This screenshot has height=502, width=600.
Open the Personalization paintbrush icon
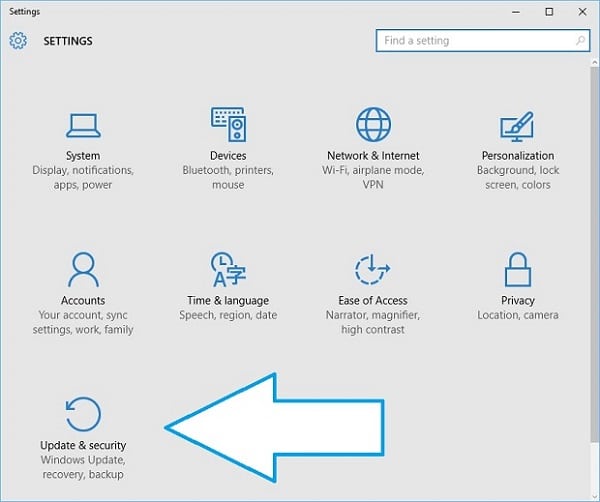click(517, 127)
